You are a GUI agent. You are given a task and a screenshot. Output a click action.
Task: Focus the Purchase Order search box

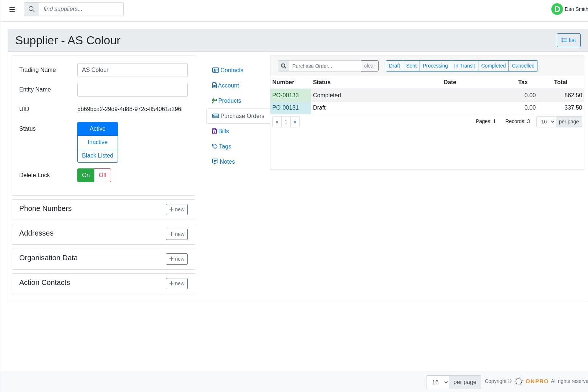325,66
